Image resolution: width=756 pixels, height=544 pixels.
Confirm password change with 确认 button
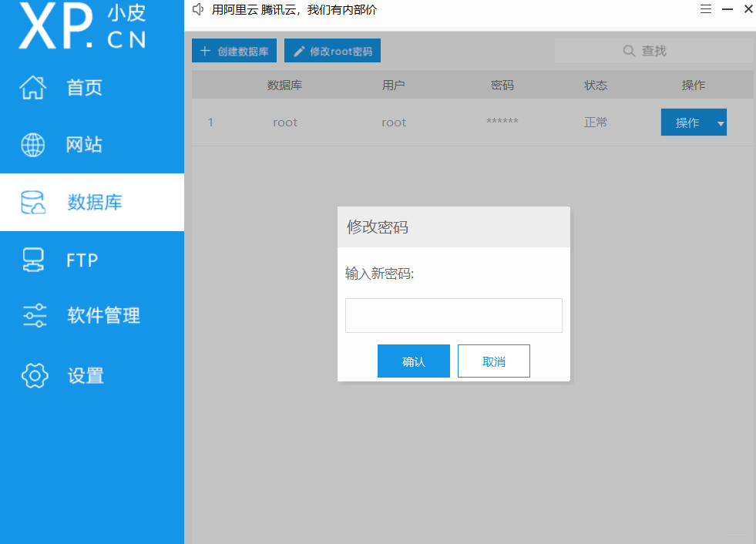(x=414, y=361)
